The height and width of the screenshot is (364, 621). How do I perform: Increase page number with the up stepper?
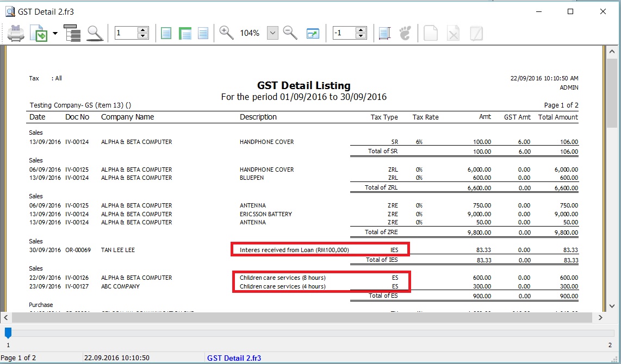[142, 29]
